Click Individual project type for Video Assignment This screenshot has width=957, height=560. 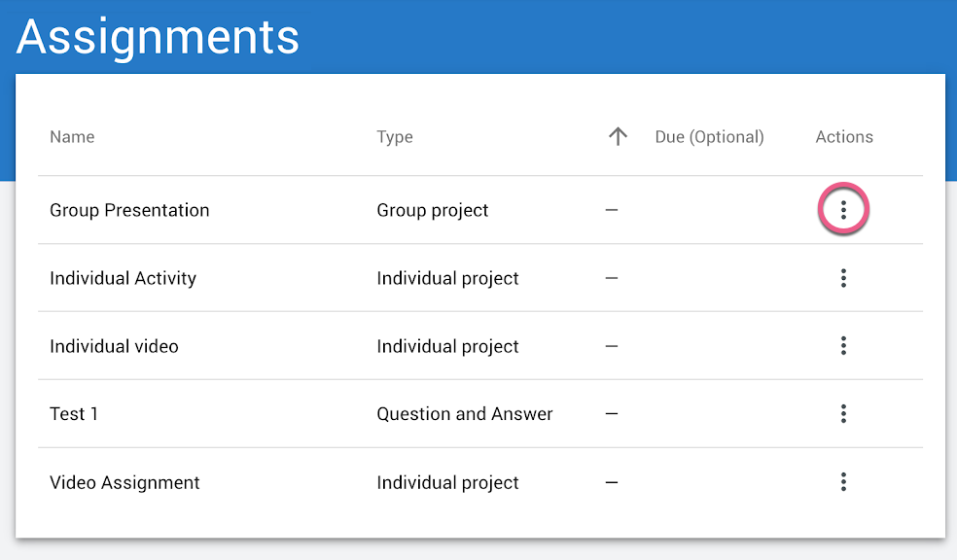click(447, 482)
